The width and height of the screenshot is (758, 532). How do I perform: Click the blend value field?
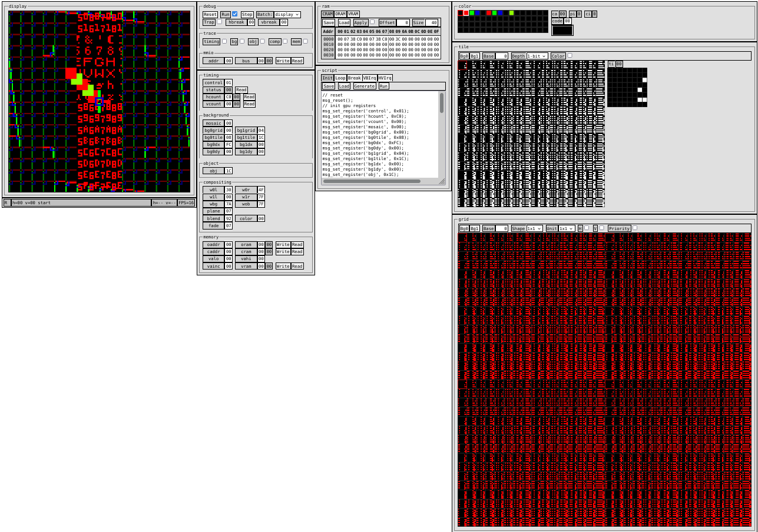tap(229, 218)
